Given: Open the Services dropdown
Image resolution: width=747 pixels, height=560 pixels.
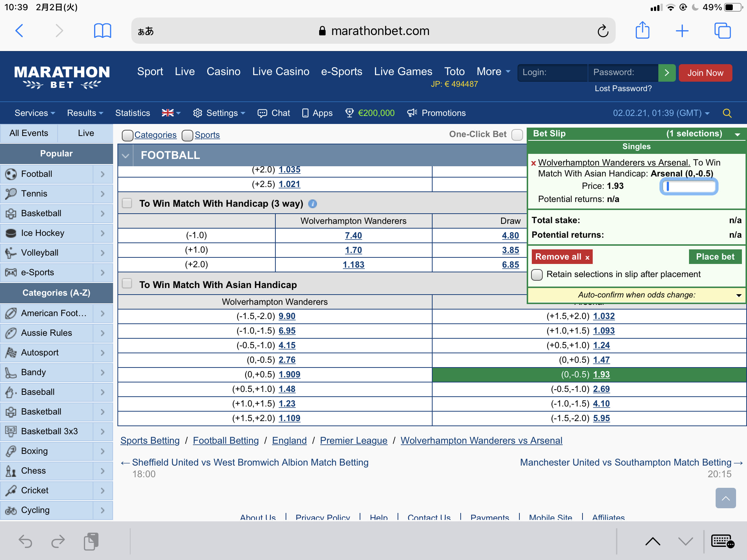Looking at the screenshot, I should (x=35, y=113).
